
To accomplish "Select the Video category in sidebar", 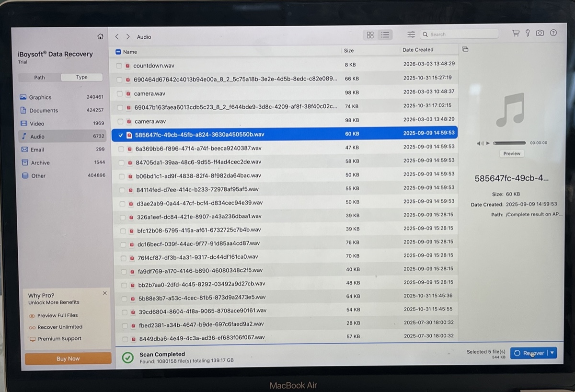I will (x=37, y=123).
